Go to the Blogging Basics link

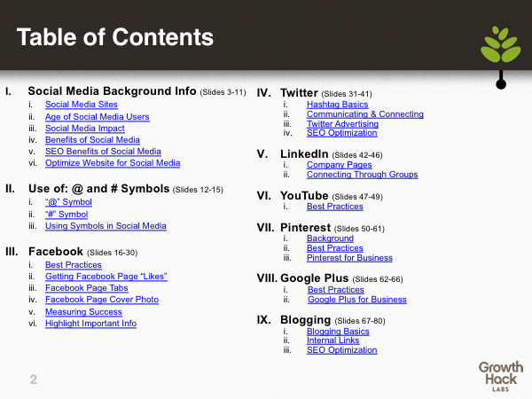(338, 332)
